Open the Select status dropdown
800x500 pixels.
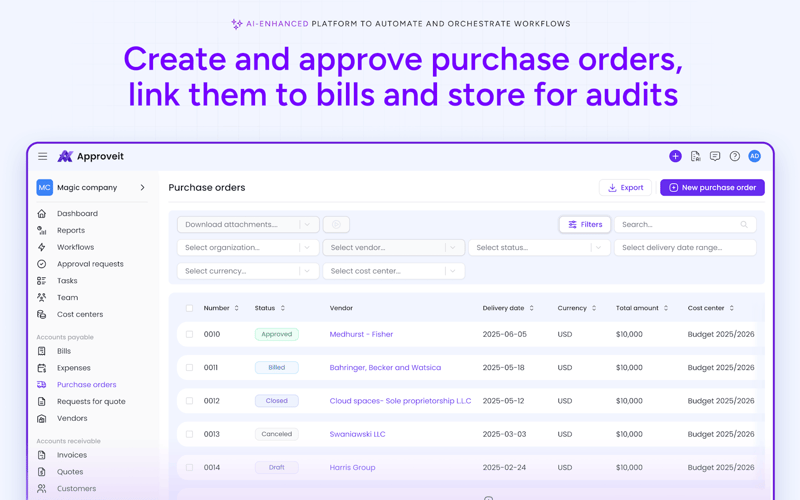[x=539, y=247]
